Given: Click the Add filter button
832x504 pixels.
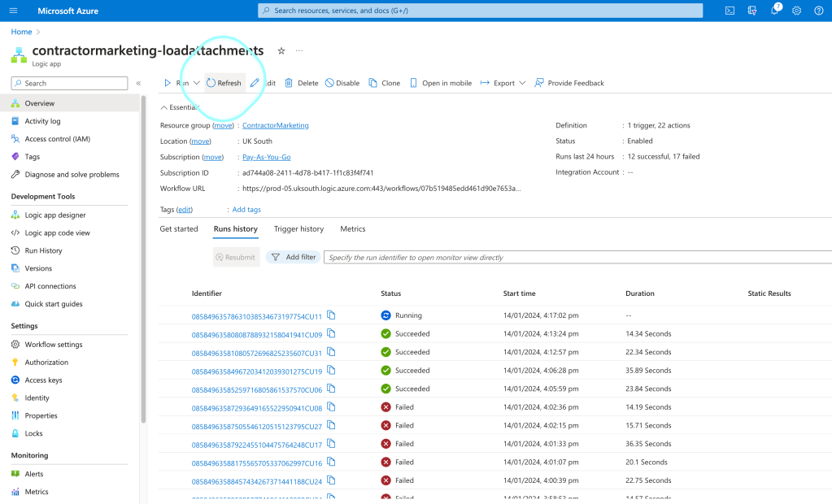Looking at the screenshot, I should click(294, 258).
